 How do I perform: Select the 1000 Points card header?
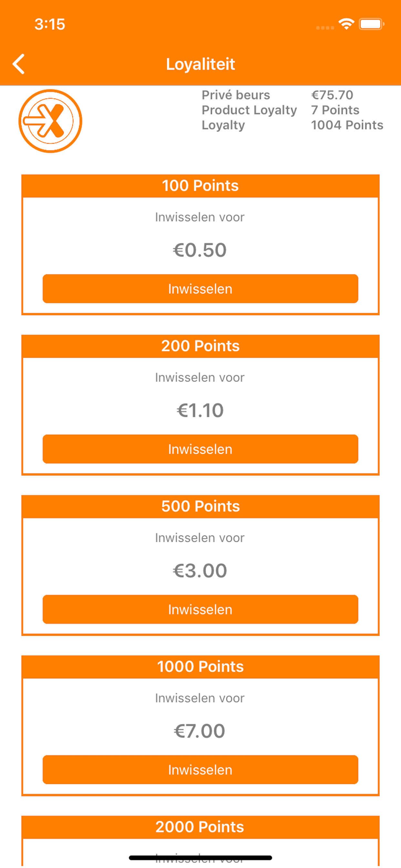(200, 667)
